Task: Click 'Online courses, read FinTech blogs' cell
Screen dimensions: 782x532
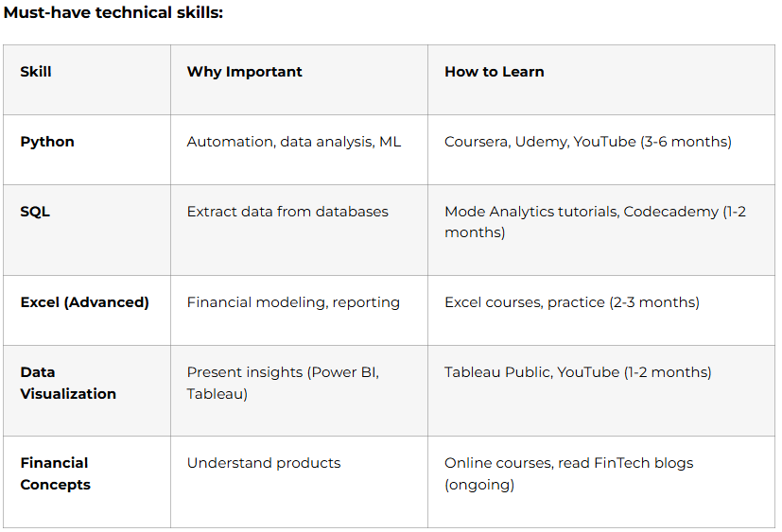Action: click(x=568, y=463)
